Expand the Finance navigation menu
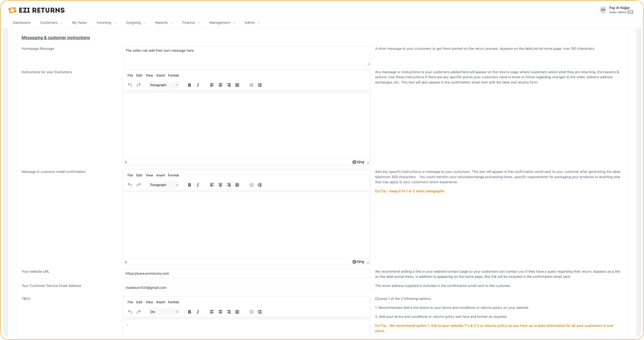644x340 pixels. (190, 23)
